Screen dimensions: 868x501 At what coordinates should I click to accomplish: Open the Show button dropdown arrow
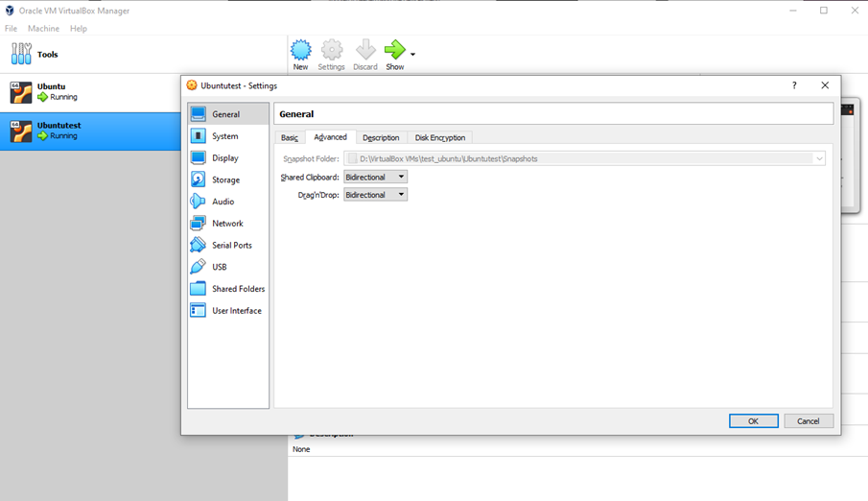click(x=413, y=55)
